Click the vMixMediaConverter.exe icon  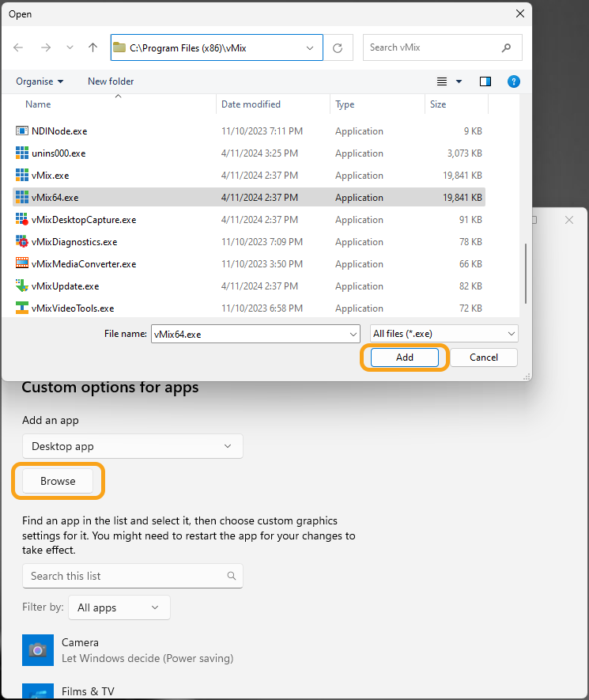coord(22,264)
